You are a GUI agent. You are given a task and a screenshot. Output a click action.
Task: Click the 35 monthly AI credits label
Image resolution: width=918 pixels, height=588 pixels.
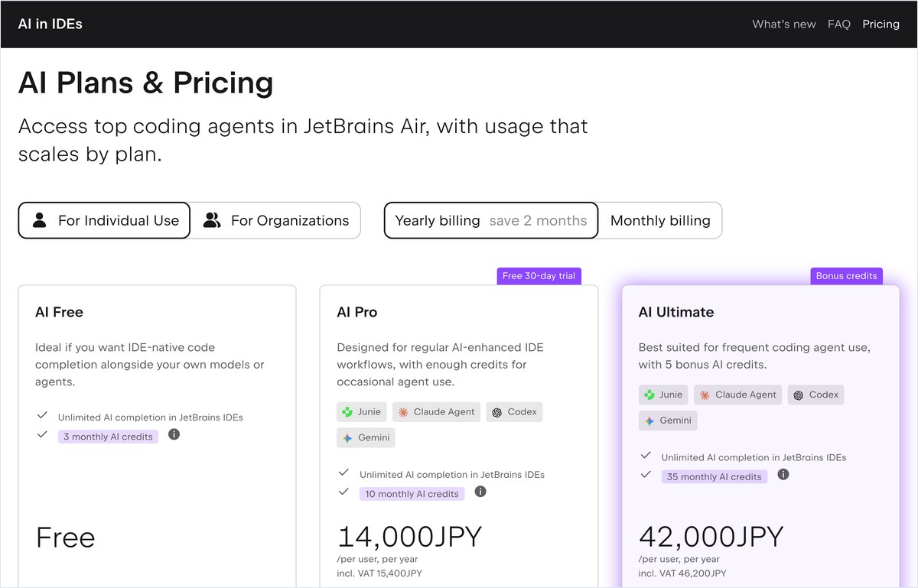point(714,476)
